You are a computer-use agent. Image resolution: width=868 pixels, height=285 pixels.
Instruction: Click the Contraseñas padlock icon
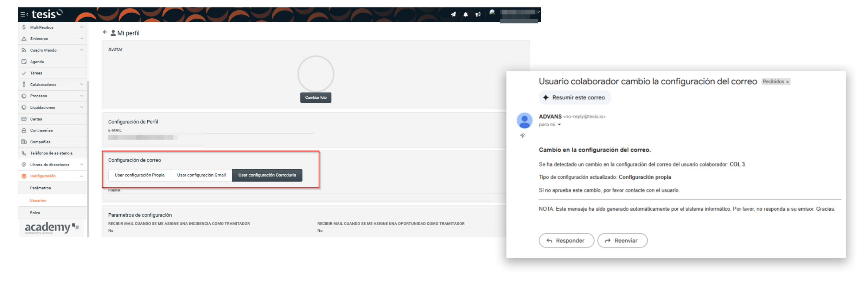click(x=24, y=130)
